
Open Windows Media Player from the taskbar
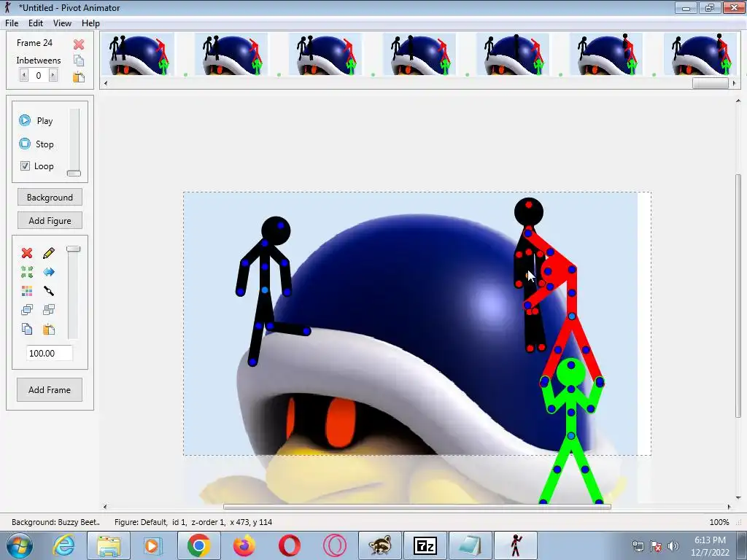[x=153, y=545]
